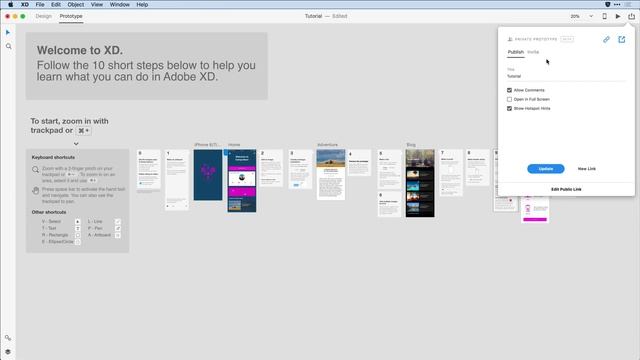
Task: Select tutorial artboard numbered 4
Action: pos(360,163)
